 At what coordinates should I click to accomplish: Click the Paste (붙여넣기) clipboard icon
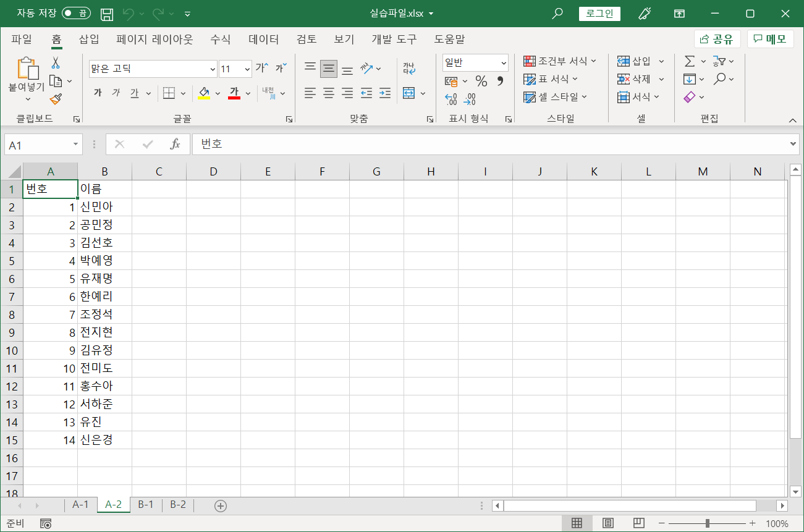[27, 68]
